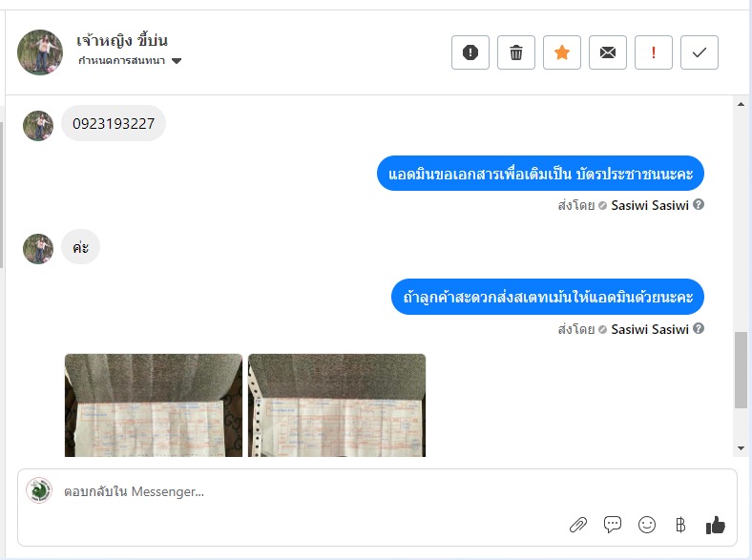Toggle the orange star follow-up flag
This screenshot has width=752, height=560.
tap(561, 52)
